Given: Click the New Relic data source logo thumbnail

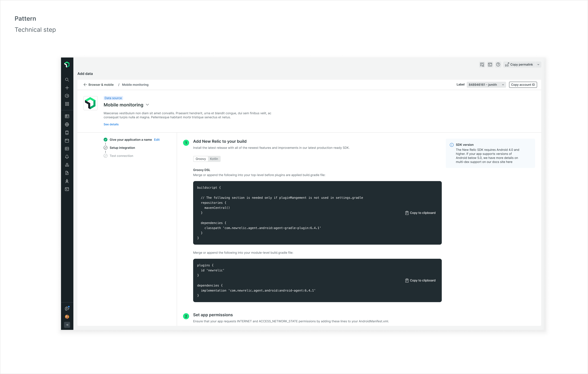Looking at the screenshot, I should [90, 103].
